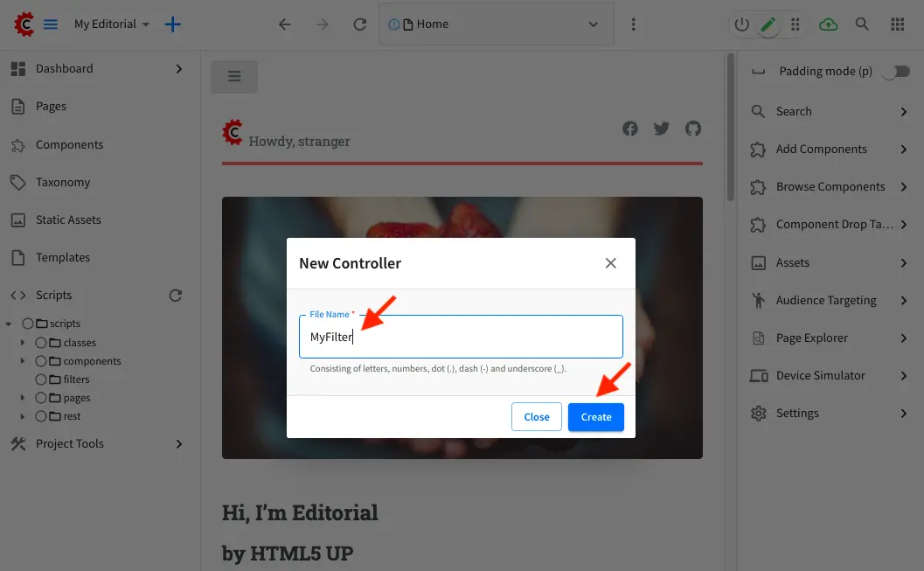Click the Create button in dialog
924x571 pixels.
(x=596, y=416)
